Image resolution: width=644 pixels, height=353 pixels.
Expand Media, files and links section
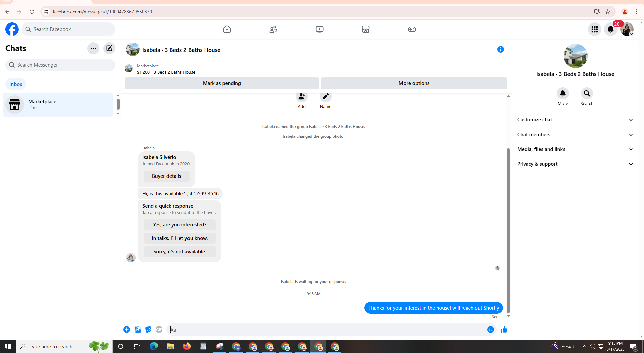pos(575,149)
